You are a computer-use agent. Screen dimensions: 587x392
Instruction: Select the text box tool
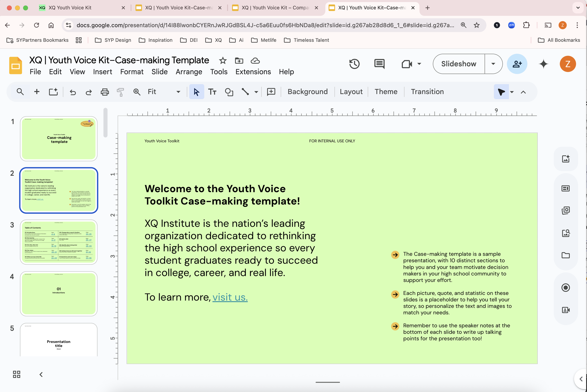pyautogui.click(x=212, y=92)
